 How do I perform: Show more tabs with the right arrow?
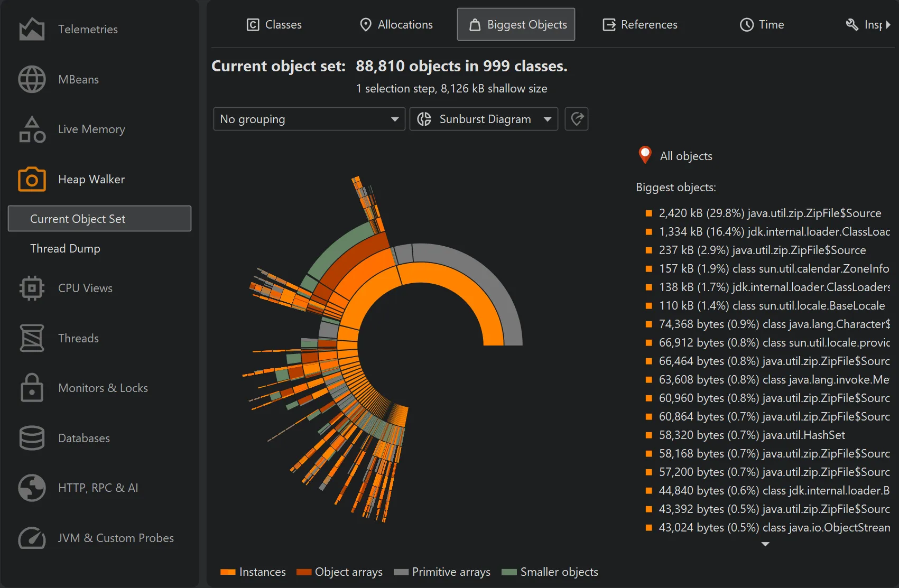tap(888, 24)
